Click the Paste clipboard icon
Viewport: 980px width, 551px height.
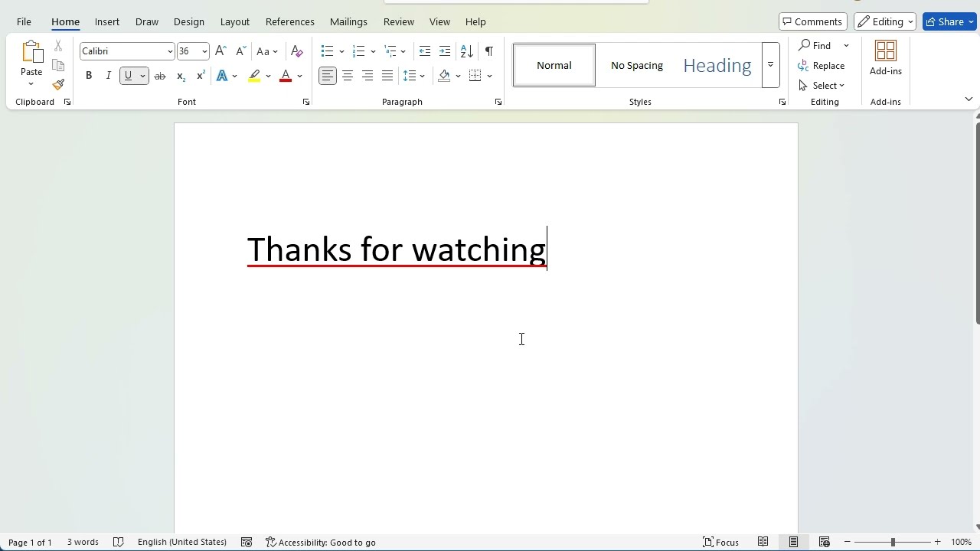click(31, 53)
